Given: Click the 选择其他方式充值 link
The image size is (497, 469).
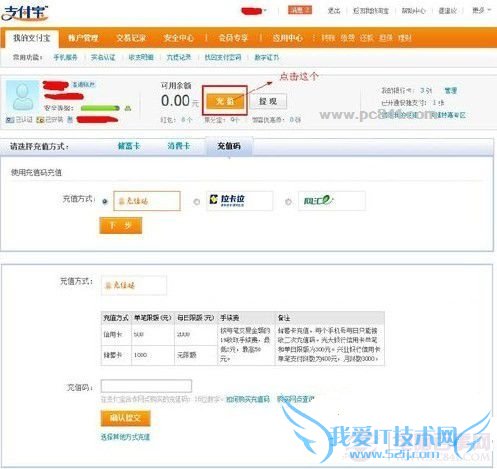Looking at the screenshot, I should tap(125, 437).
